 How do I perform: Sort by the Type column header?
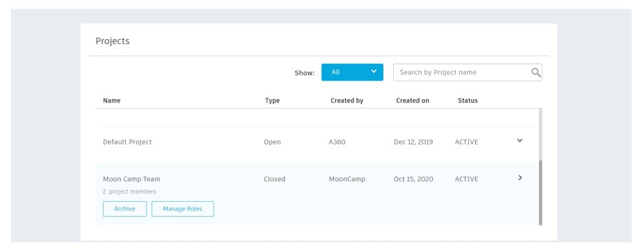pyautogui.click(x=272, y=101)
